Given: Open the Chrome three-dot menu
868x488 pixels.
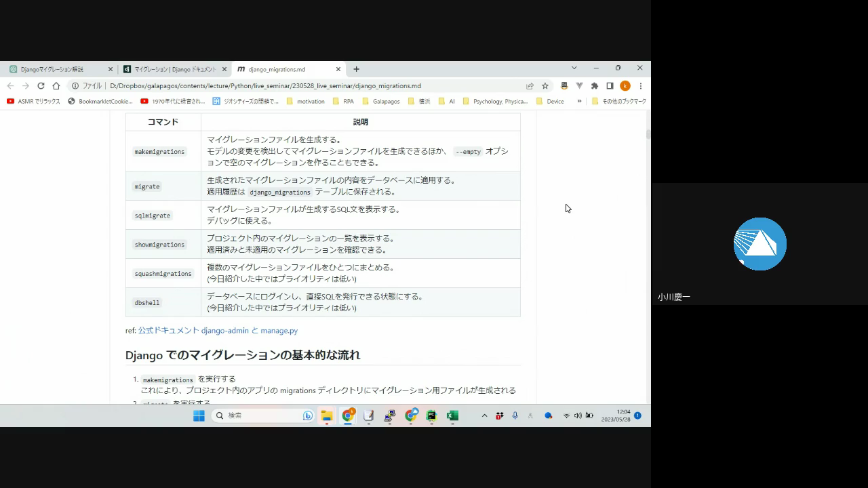Looking at the screenshot, I should (x=640, y=86).
